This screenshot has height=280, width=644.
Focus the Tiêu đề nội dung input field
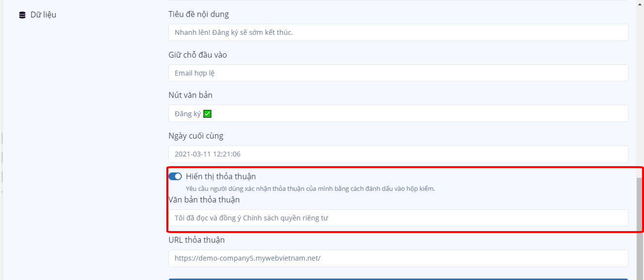coord(398,32)
